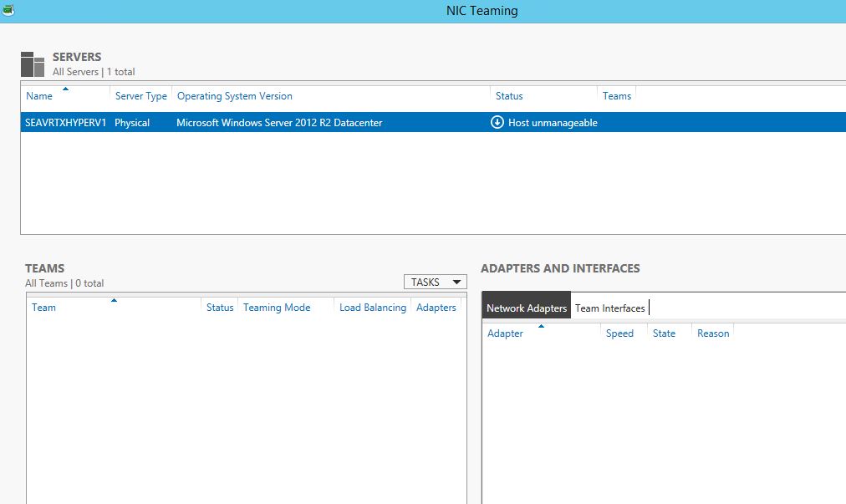This screenshot has width=846, height=504.
Task: Sort teams list by Status column
Action: point(220,308)
